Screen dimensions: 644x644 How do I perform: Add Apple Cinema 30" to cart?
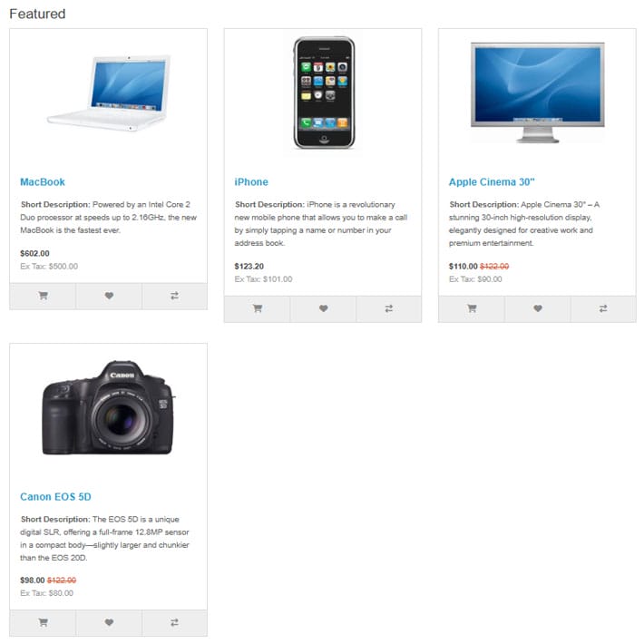[472, 308]
